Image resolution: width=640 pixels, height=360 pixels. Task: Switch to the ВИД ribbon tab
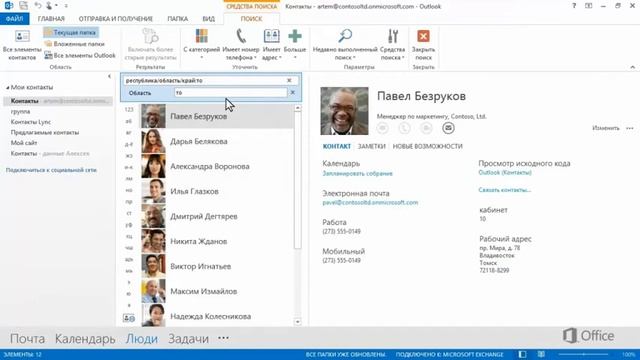209,19
